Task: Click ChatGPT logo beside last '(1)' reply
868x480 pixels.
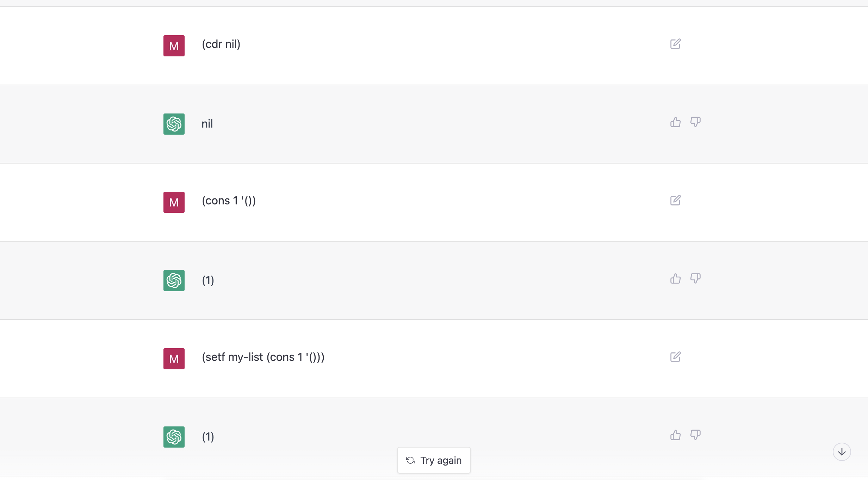Action: pos(174,437)
